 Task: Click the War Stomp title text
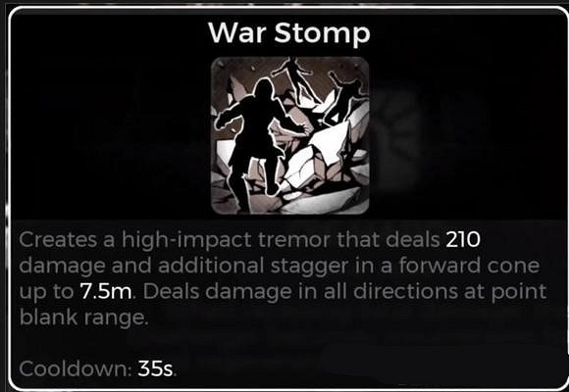point(289,33)
